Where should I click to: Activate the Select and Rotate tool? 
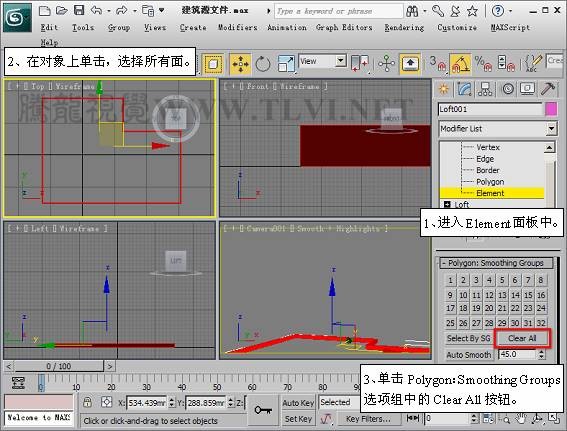coord(263,64)
